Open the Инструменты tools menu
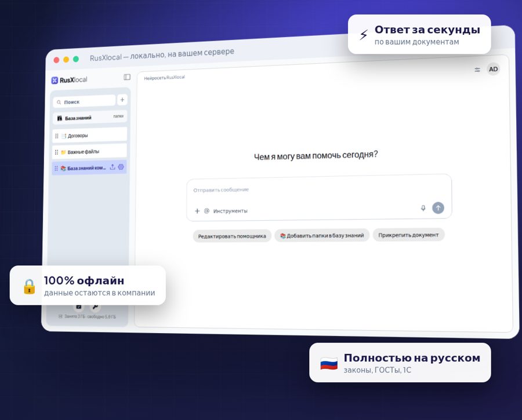Viewport: 522px width, 420px height. (230, 211)
